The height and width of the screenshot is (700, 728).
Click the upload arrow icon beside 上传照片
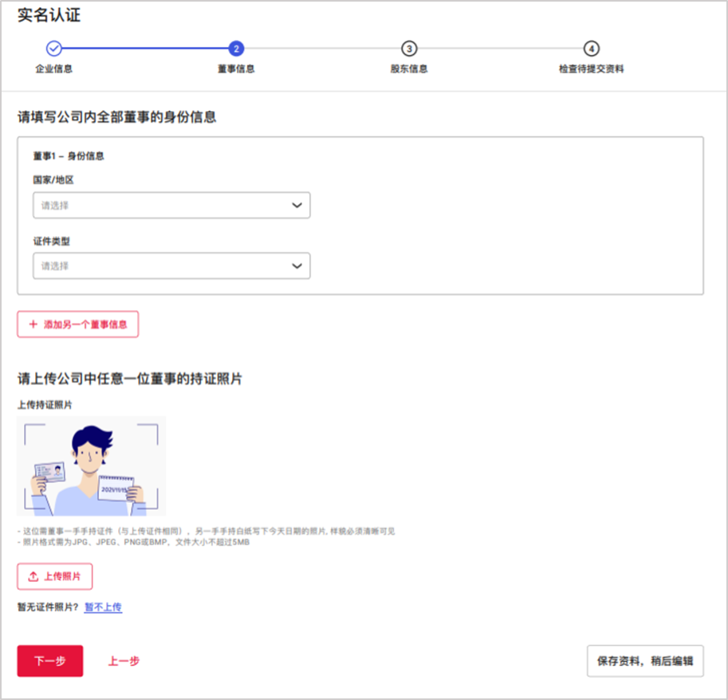pyautogui.click(x=33, y=576)
